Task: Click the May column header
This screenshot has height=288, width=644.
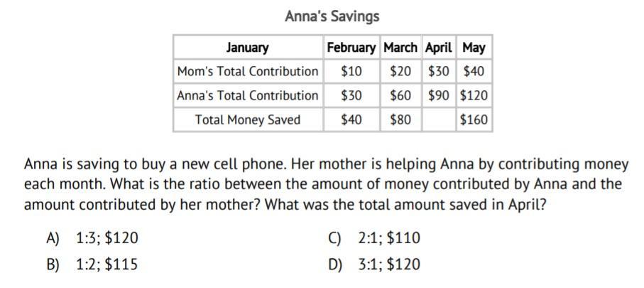Action: tap(474, 48)
